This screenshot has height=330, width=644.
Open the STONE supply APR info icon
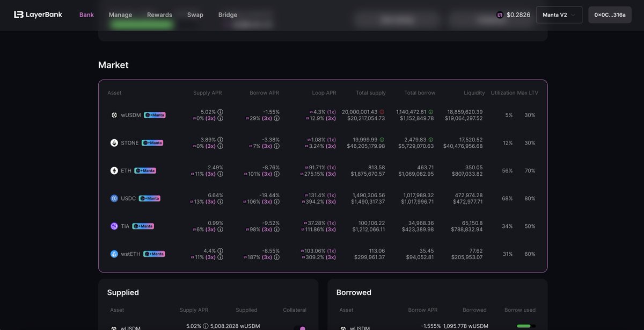click(x=220, y=140)
